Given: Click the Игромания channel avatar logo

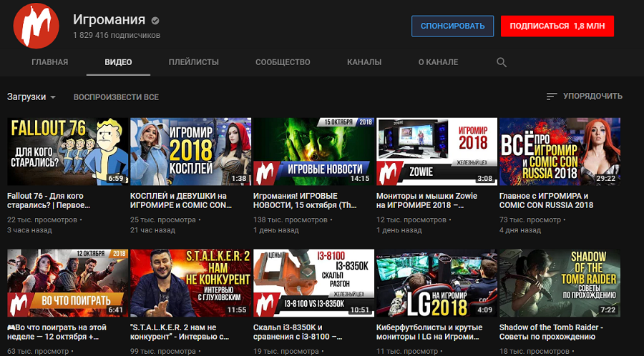Looking at the screenshot, I should pyautogui.click(x=36, y=26).
